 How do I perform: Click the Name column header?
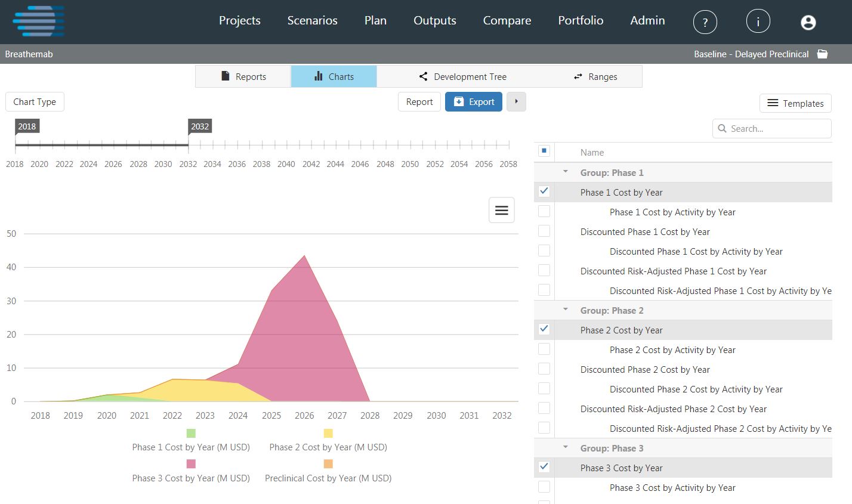(x=592, y=152)
